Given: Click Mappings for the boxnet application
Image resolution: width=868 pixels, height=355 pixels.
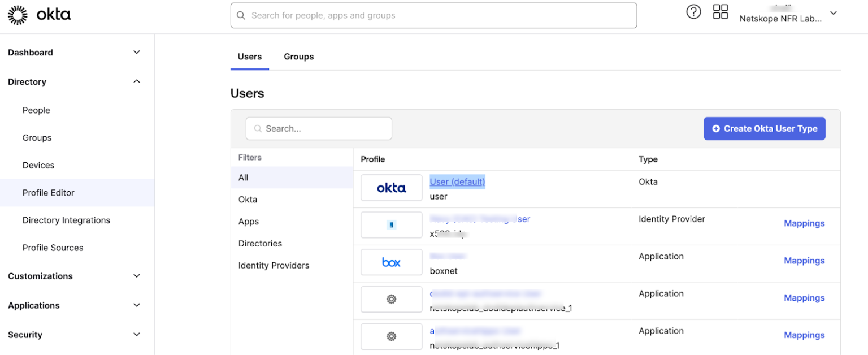Looking at the screenshot, I should [804, 260].
